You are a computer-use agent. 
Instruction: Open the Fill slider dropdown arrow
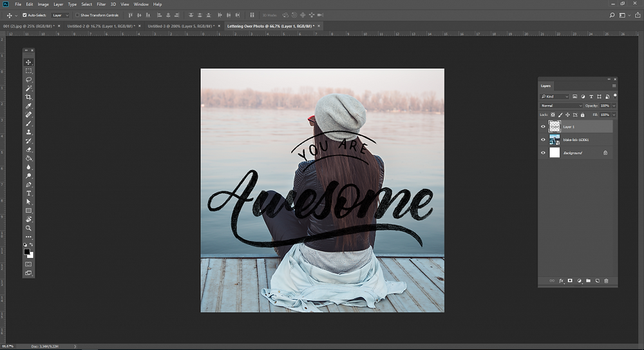click(x=614, y=115)
